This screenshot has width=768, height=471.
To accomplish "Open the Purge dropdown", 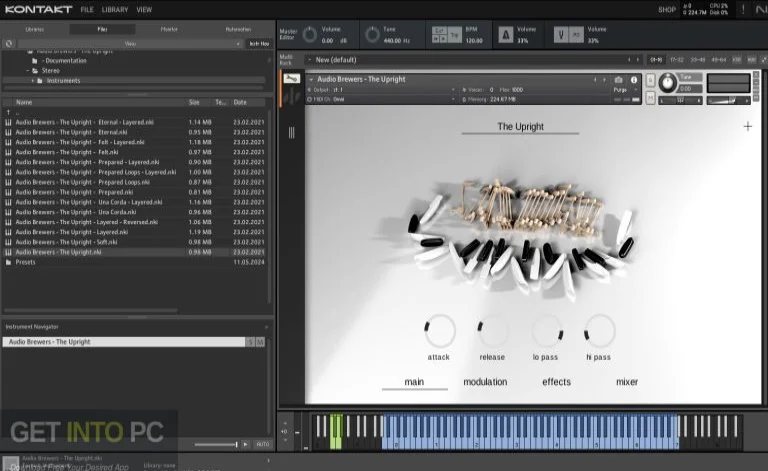I will coord(625,90).
